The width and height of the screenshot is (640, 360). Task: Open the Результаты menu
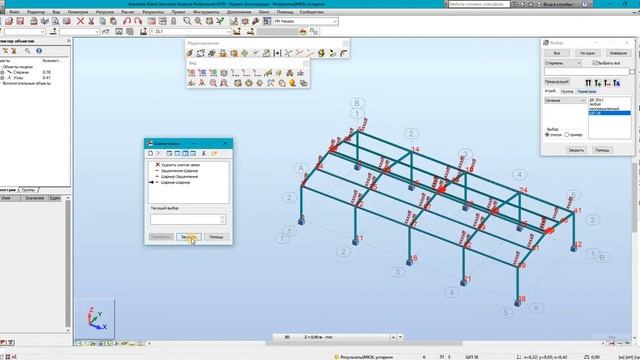[x=153, y=12]
